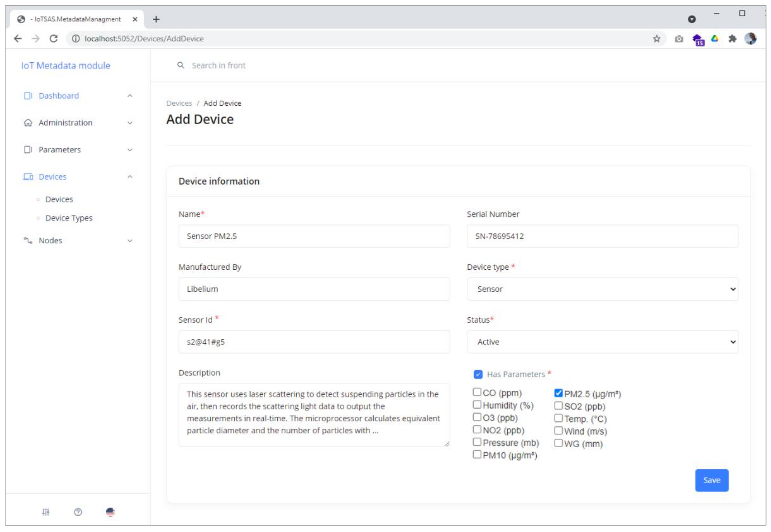Viewport: 771px width, 532px height.
Task: Click the blue Save button
Action: click(711, 480)
